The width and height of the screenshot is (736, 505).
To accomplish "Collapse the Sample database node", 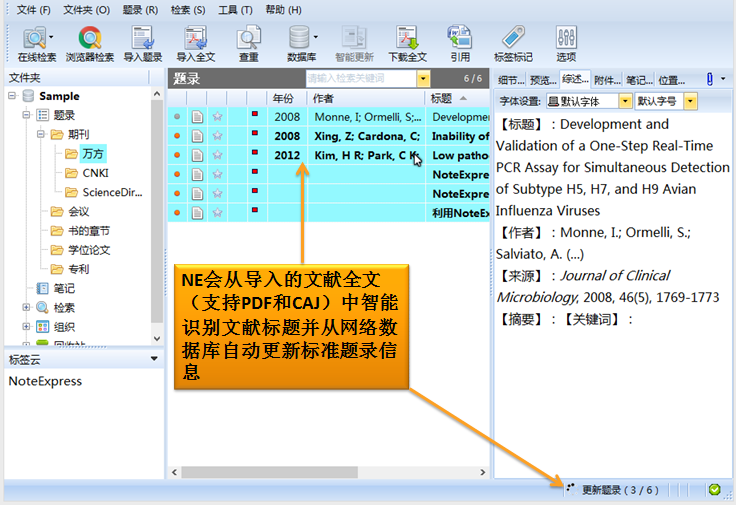I will tap(12, 96).
